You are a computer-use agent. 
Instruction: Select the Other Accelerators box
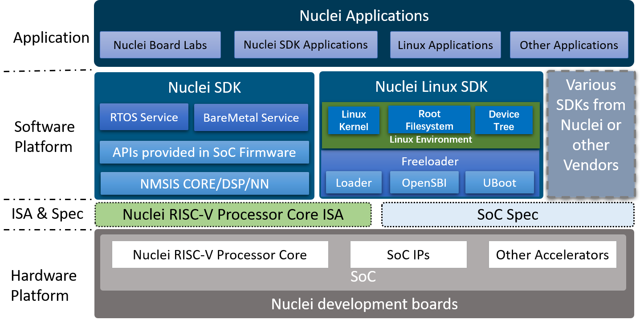pos(552,254)
